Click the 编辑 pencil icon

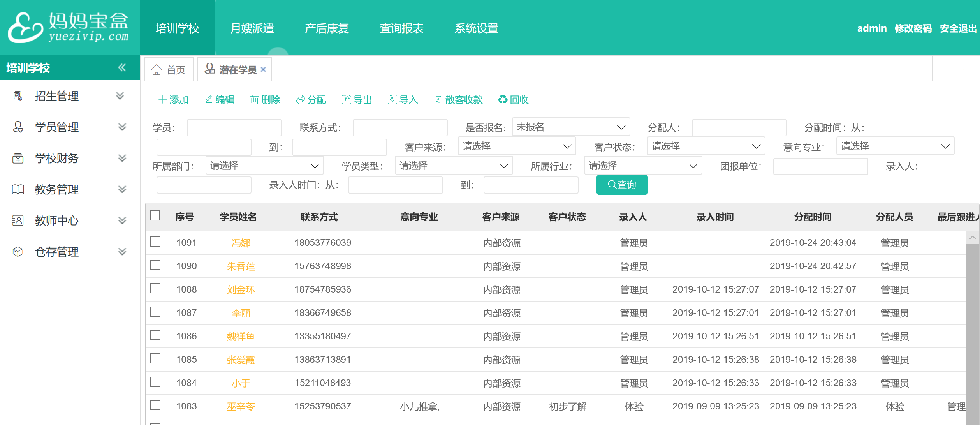209,100
